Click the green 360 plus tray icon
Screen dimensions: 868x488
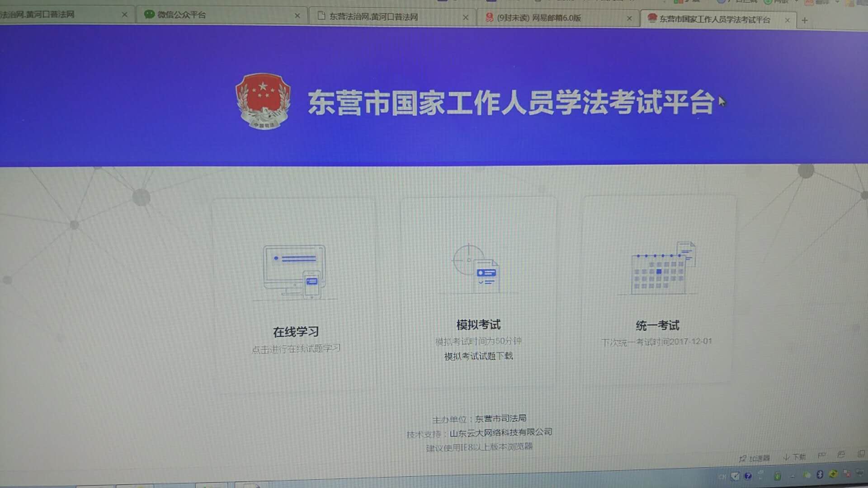[833, 474]
